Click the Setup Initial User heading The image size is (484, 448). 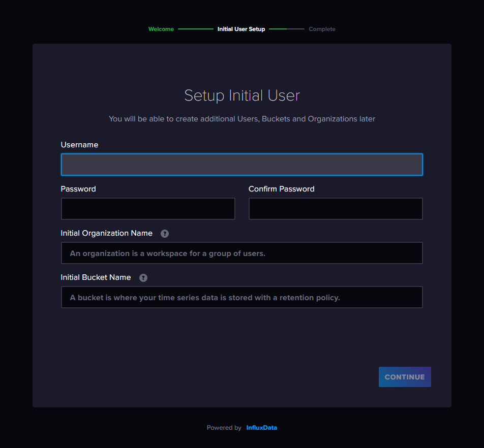[x=242, y=95]
